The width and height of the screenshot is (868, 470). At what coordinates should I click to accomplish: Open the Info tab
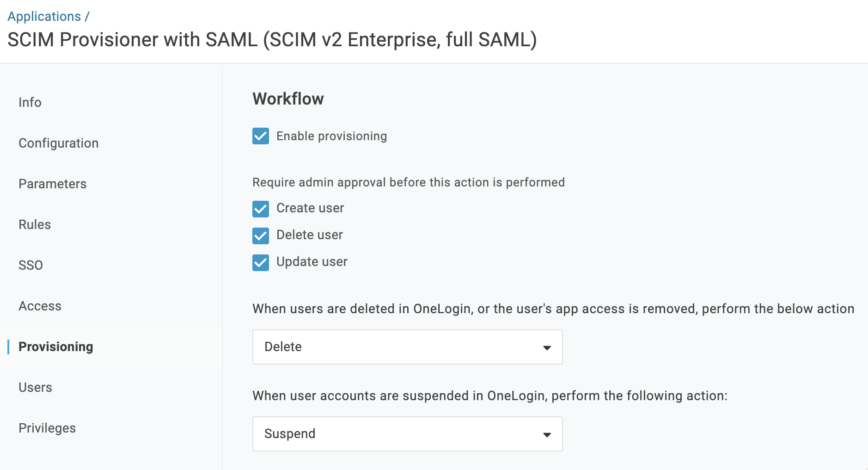coord(30,102)
